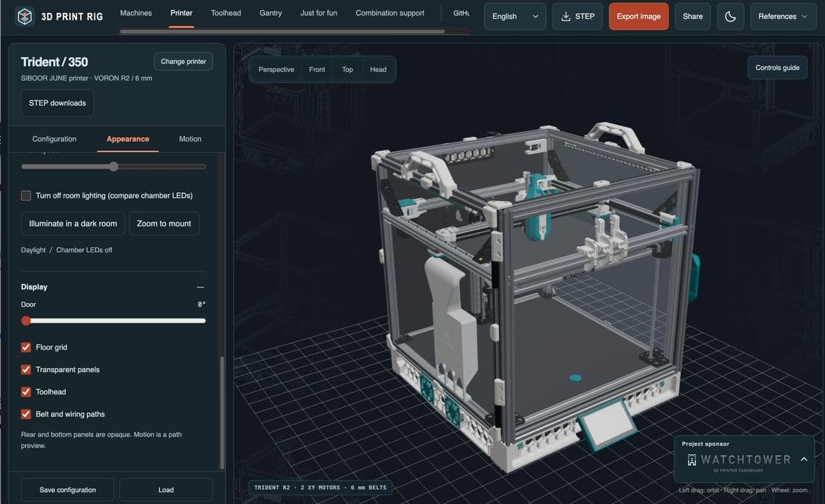Toggle dark mode moon icon
Screen dimensions: 825x504
click(730, 17)
